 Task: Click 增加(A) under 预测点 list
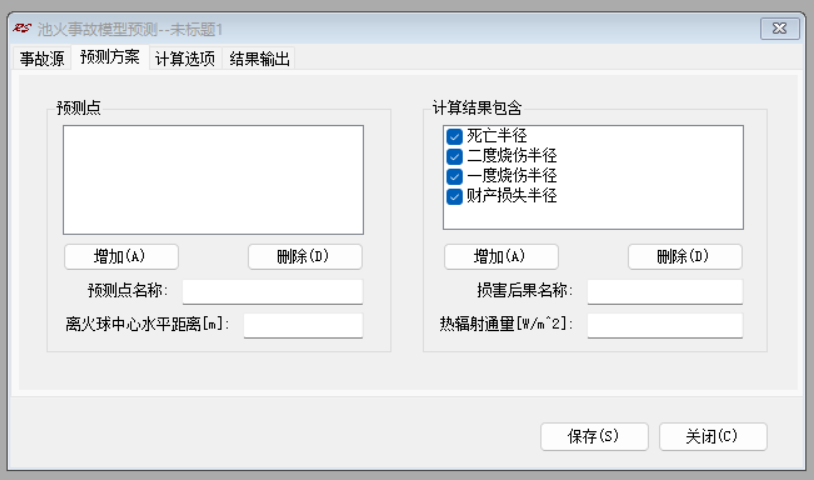click(121, 256)
